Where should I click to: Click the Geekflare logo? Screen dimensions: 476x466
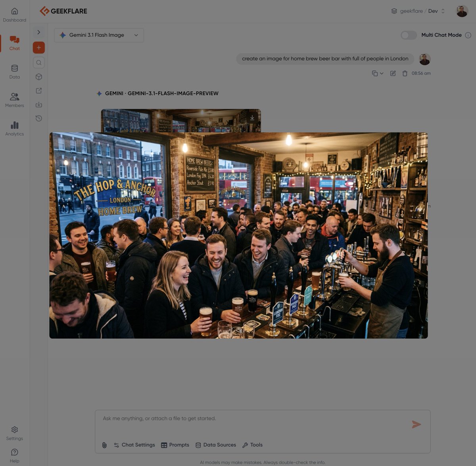click(63, 11)
